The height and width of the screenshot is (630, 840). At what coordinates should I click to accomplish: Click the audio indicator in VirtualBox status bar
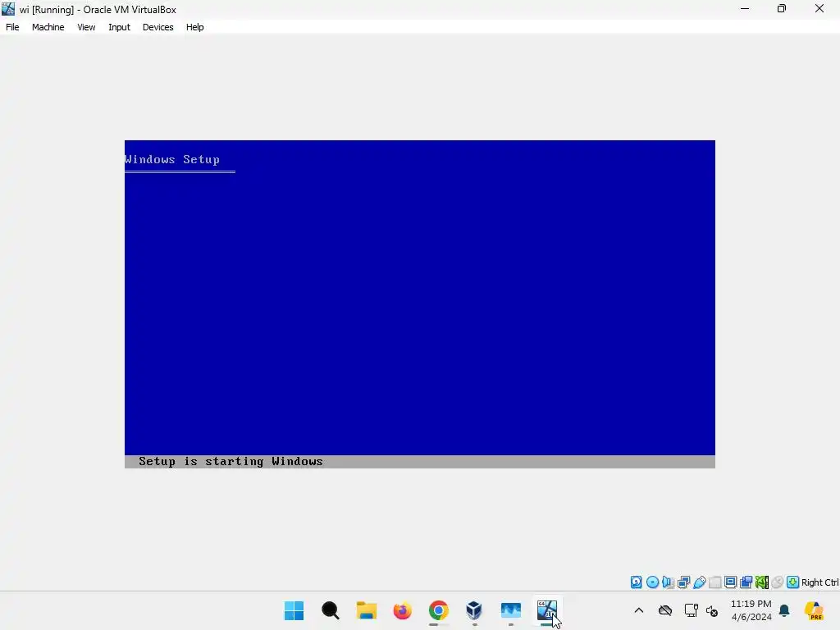668,582
